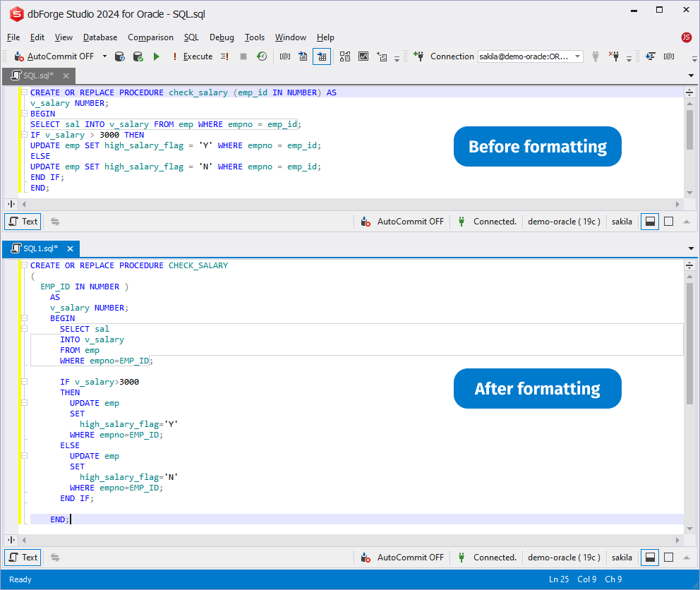The width and height of the screenshot is (700, 590).
Task: Click the first [@] parameters icon in toolbar
Action: click(285, 56)
